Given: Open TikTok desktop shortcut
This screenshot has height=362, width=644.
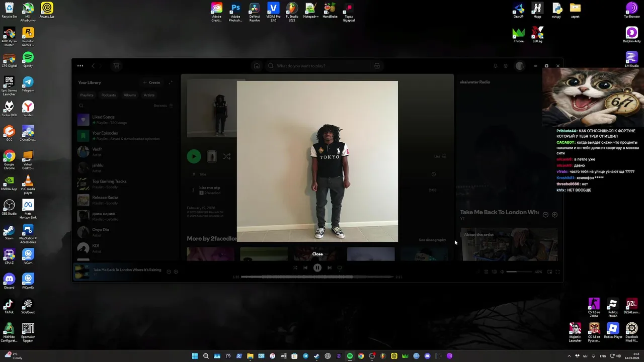Looking at the screenshot, I should coord(9,306).
